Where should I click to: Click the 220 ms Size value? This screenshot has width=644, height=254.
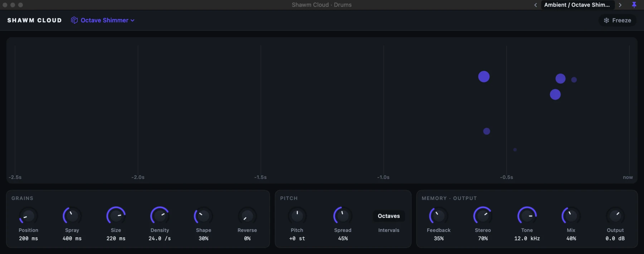pyautogui.click(x=116, y=239)
